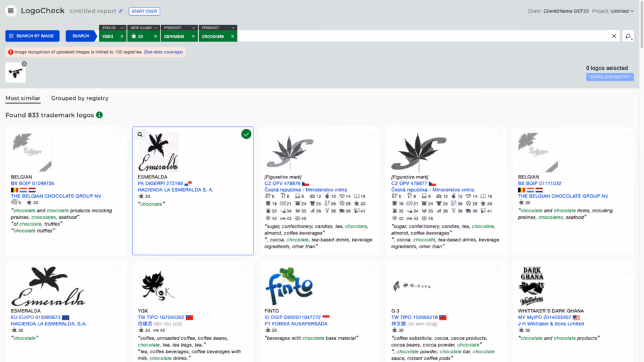Remove the uploaded search image
Image resolution: width=644 pixels, height=362 pixels.
pos(25,64)
